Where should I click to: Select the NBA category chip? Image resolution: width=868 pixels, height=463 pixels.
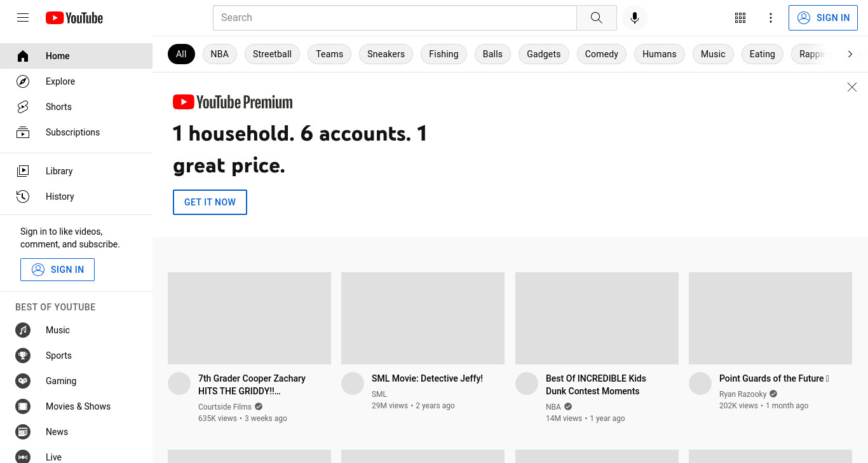pyautogui.click(x=220, y=54)
